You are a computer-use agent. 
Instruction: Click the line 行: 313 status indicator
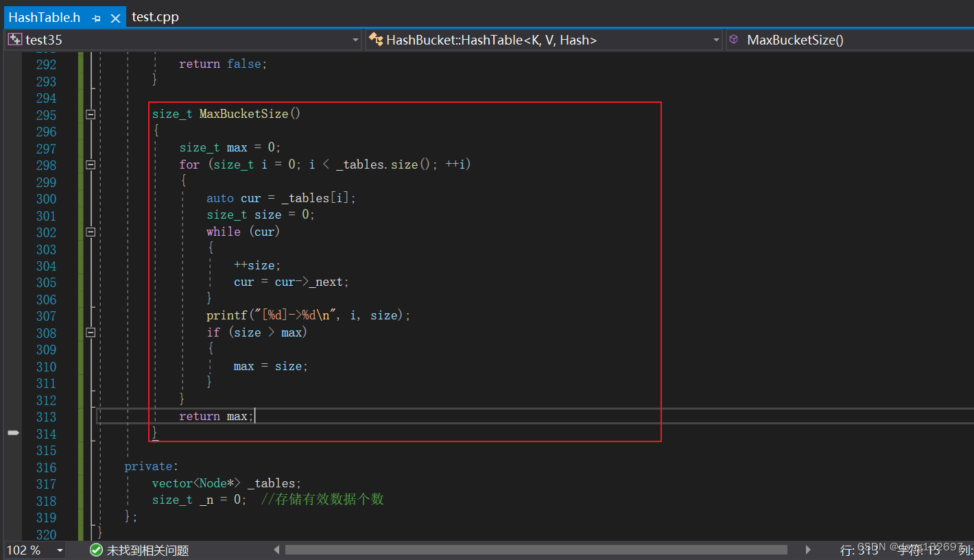(859, 550)
